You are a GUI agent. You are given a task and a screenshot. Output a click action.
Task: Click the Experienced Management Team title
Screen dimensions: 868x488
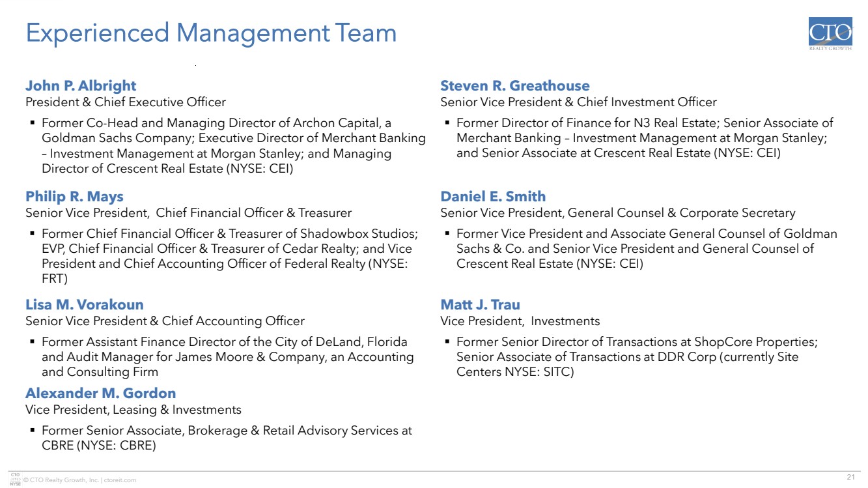(211, 33)
